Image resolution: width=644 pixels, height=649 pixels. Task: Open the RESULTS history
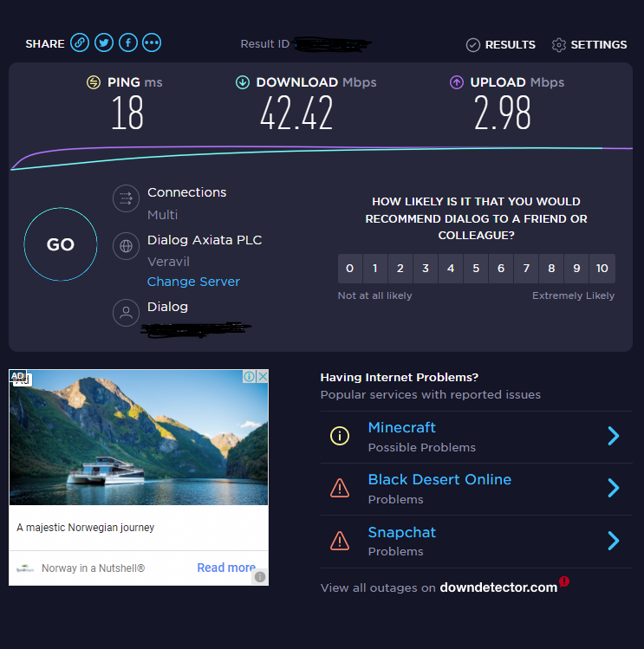(x=500, y=45)
